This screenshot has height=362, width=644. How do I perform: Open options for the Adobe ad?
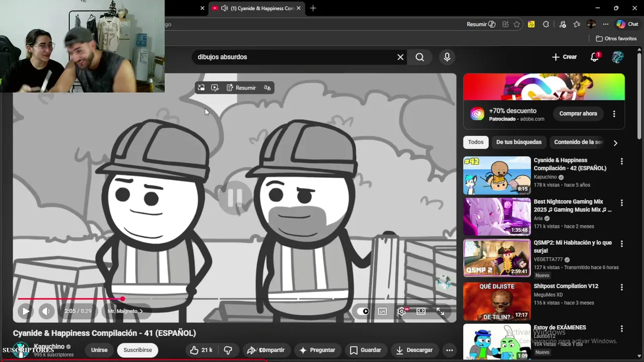(614, 114)
